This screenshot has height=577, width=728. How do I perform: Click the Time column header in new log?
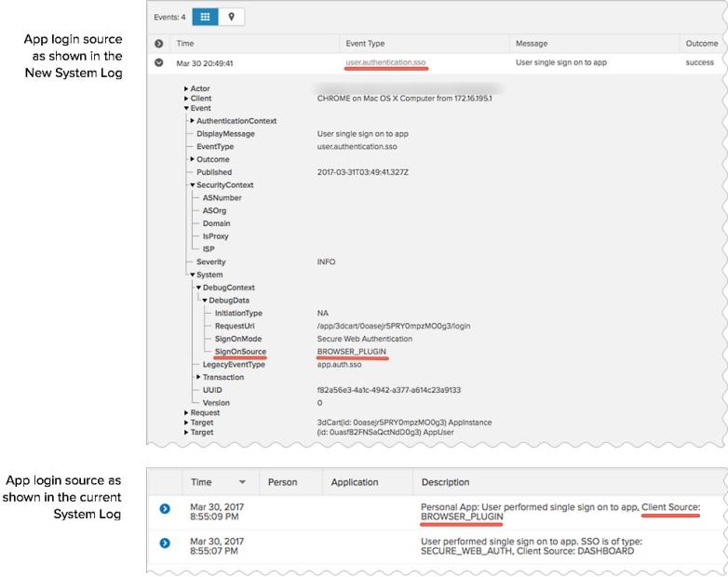click(184, 44)
